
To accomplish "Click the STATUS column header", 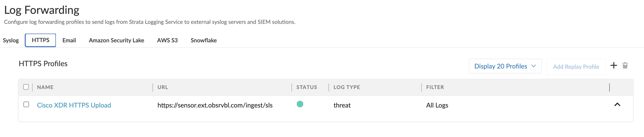I will tap(307, 87).
